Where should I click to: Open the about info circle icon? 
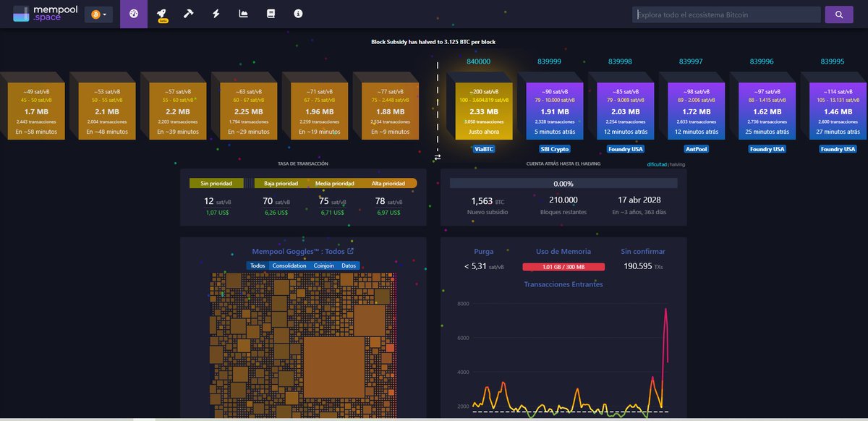pyautogui.click(x=299, y=14)
